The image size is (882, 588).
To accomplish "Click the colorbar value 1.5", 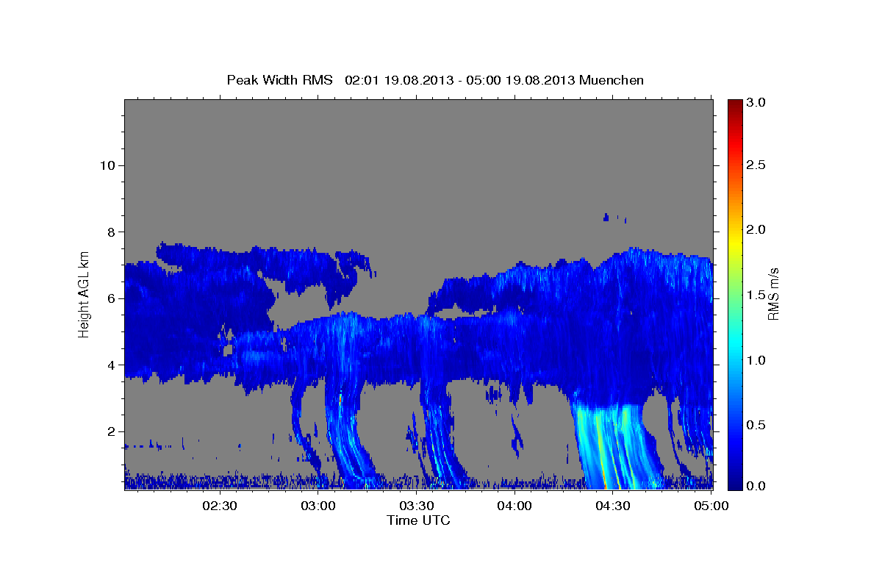I will click(x=757, y=295).
